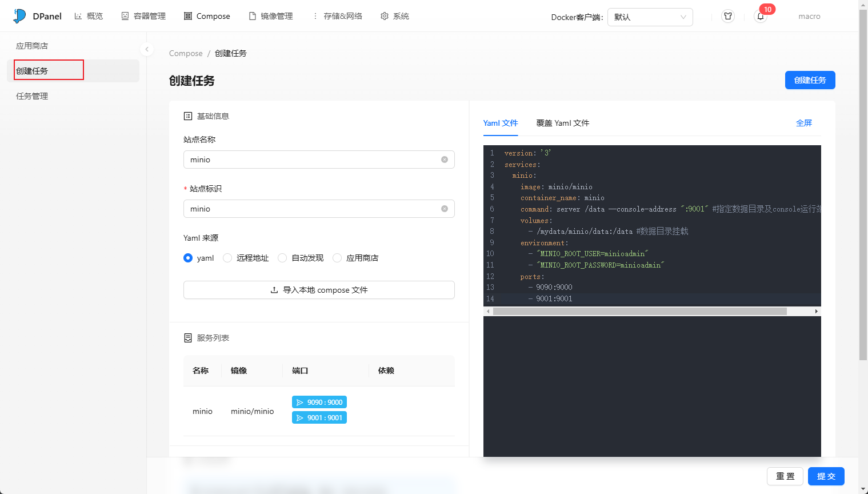The height and width of the screenshot is (494, 868).
Task: Select the 自动发现 radio option
Action: pyautogui.click(x=282, y=258)
